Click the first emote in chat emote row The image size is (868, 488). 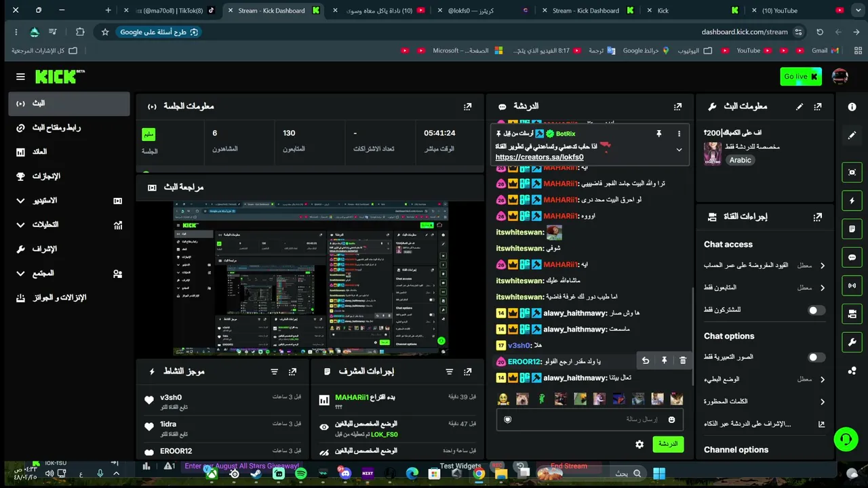(x=503, y=399)
